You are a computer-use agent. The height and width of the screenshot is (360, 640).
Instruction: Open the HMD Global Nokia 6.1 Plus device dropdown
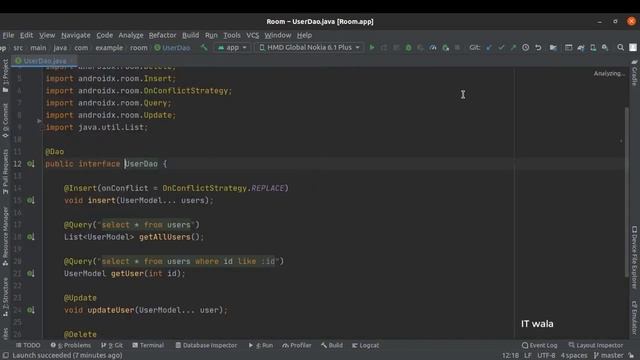309,48
